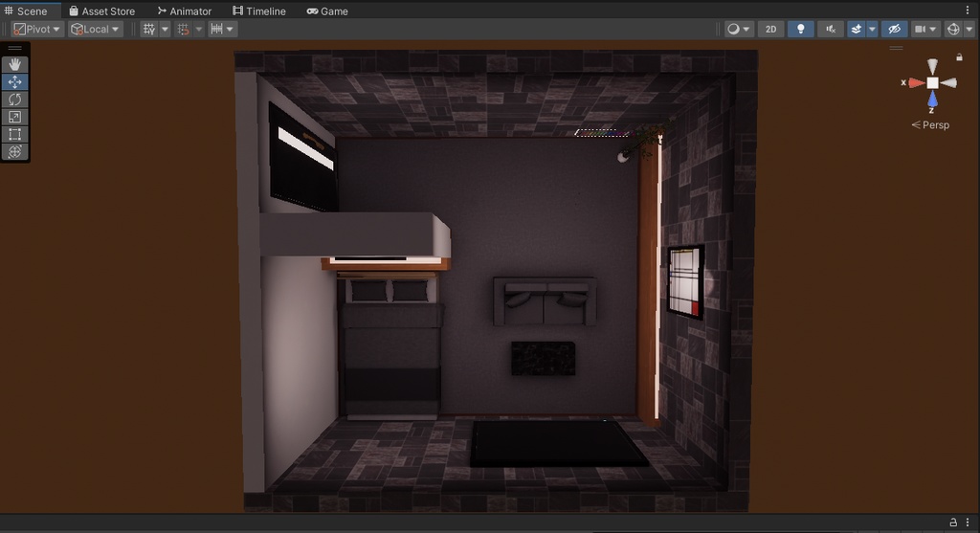This screenshot has height=533, width=980.
Task: Open the scene effects dropdown arrow
Action: (872, 29)
